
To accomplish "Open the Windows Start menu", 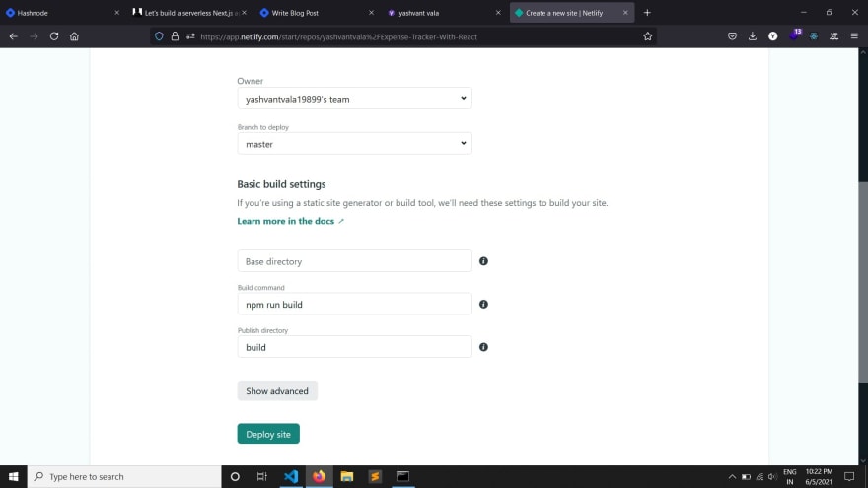I will coord(13,476).
